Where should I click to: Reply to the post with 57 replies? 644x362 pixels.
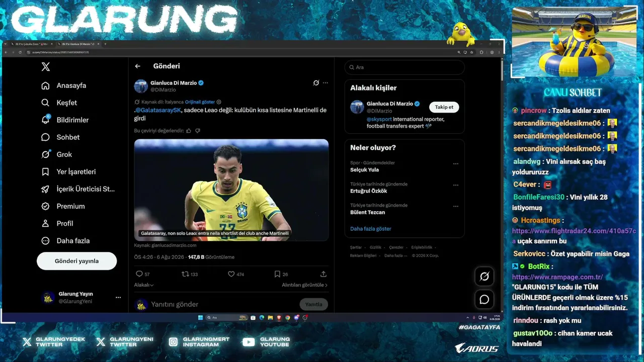pyautogui.click(x=143, y=274)
